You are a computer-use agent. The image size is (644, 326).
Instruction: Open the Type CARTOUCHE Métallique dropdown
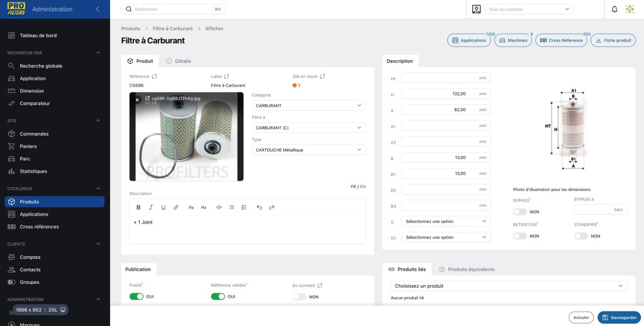pyautogui.click(x=308, y=150)
